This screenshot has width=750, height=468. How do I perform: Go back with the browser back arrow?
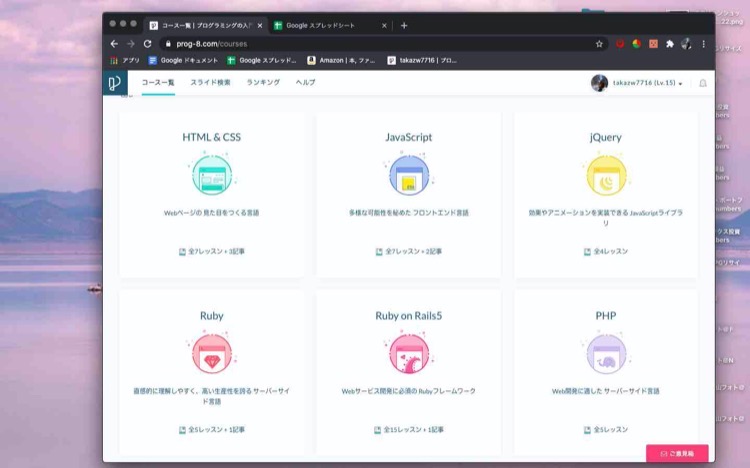click(114, 44)
